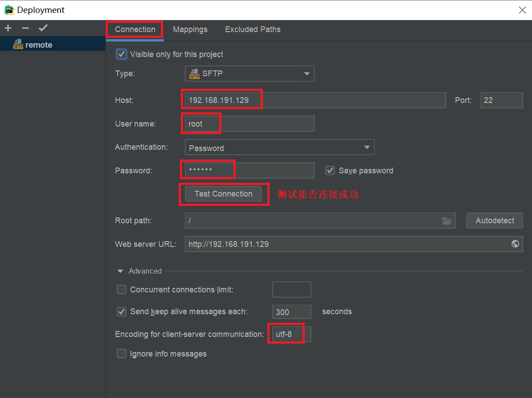Enable Concurrent connections limit checkbox
The width and height of the screenshot is (532, 398).
coord(122,289)
